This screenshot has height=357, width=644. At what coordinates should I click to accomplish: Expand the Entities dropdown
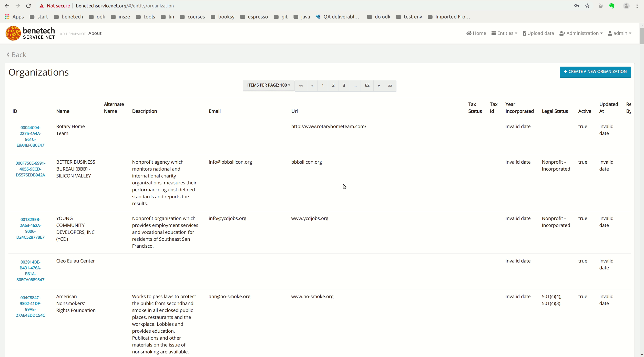click(504, 33)
